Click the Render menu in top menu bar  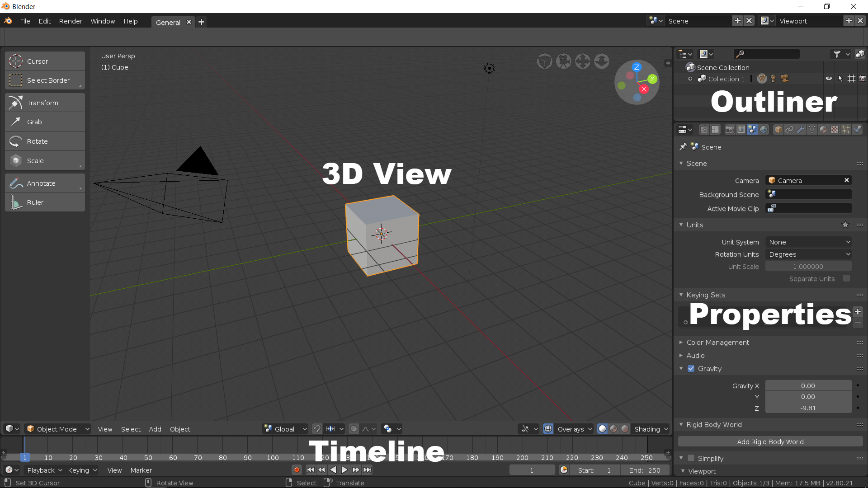71,20
